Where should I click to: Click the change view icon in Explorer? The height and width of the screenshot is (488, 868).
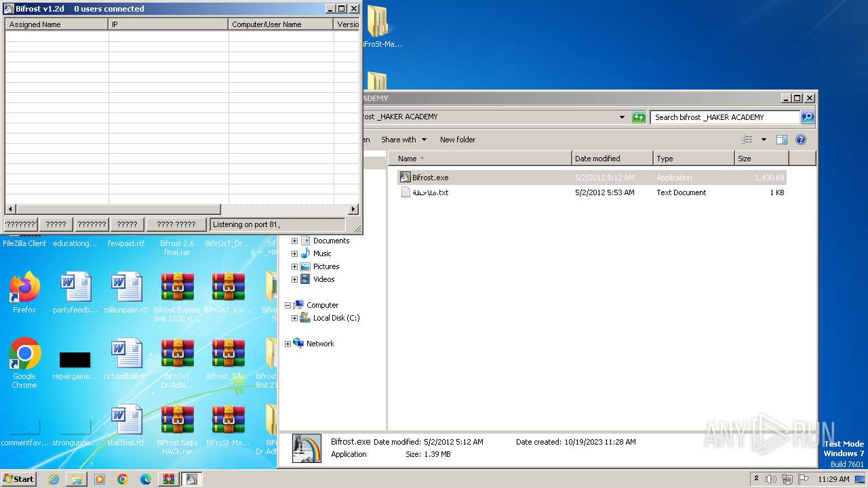pyautogui.click(x=747, y=140)
